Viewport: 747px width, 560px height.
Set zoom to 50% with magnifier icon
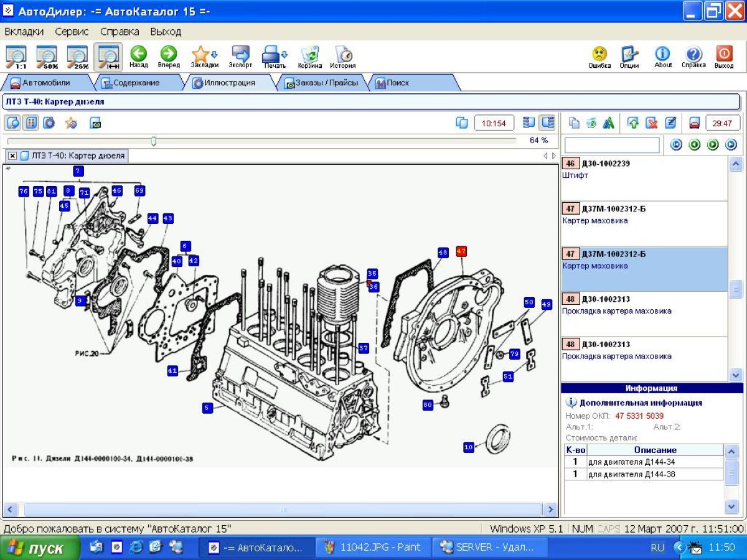click(x=47, y=56)
